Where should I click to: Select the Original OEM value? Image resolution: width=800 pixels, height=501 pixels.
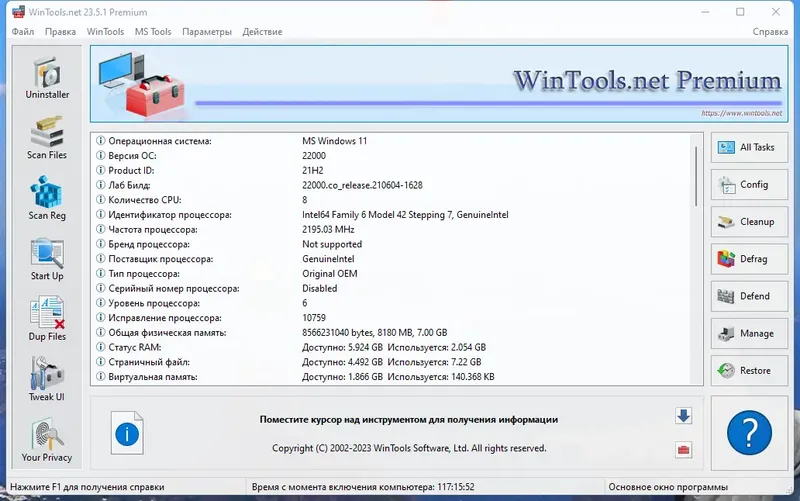point(330,274)
